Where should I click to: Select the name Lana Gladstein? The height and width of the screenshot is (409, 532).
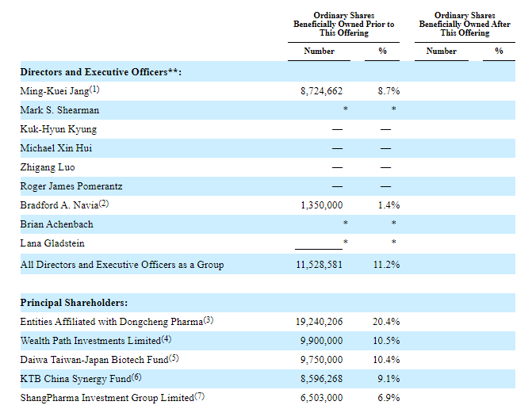tap(52, 243)
